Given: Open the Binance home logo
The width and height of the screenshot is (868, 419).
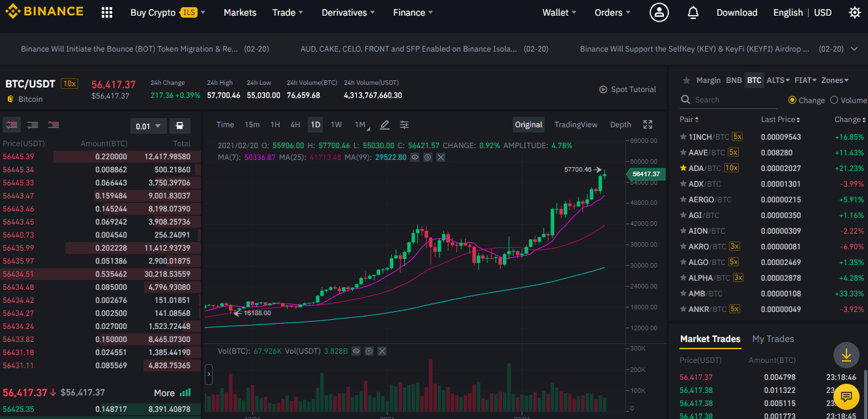Looking at the screenshot, I should point(44,12).
